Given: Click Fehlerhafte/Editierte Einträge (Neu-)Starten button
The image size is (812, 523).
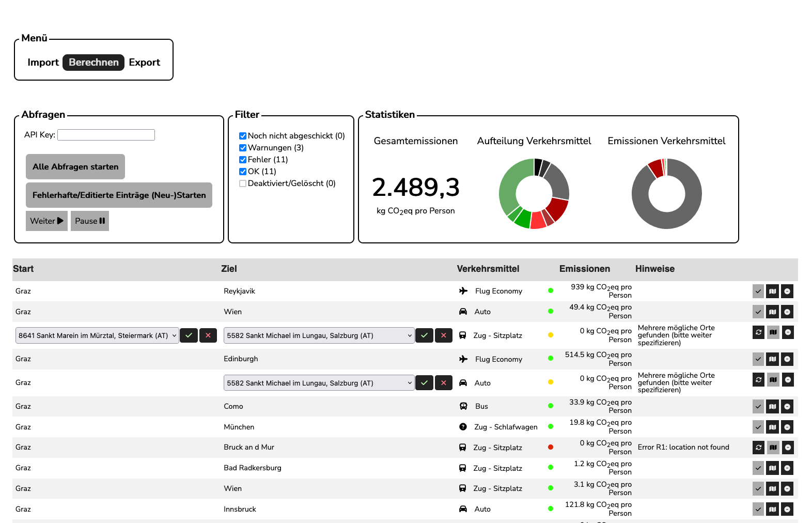Looking at the screenshot, I should pos(119,195).
